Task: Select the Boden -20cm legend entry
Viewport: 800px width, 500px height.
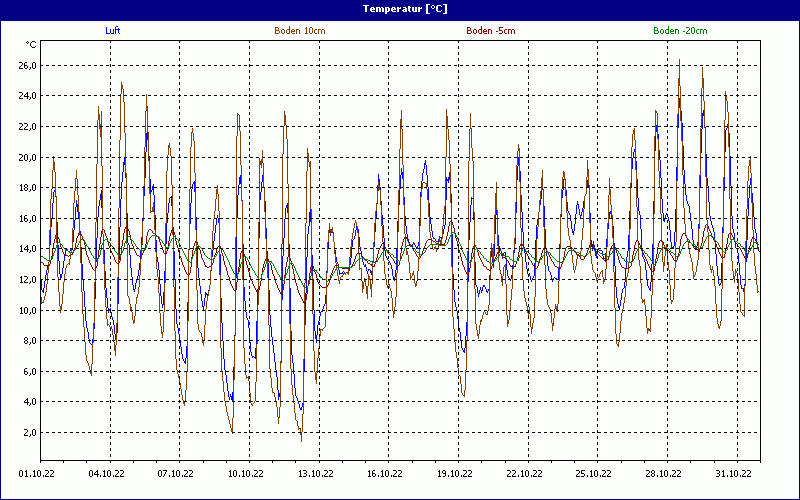Action: [x=680, y=31]
